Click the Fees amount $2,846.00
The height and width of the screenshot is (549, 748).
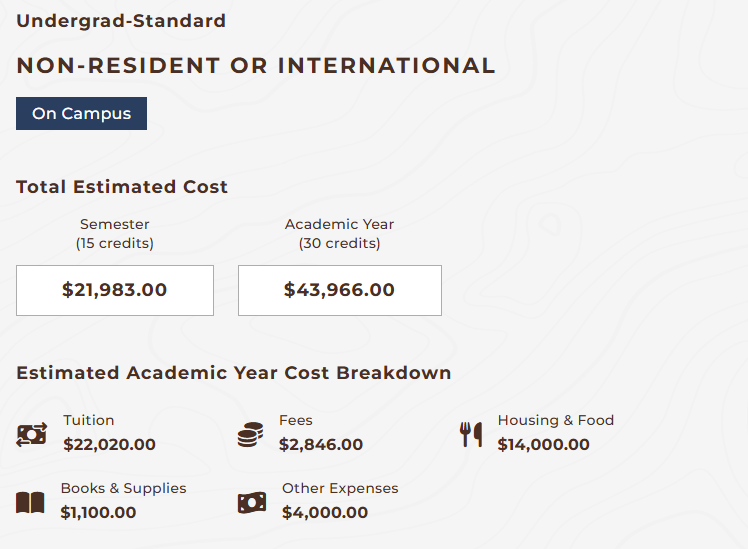point(321,445)
